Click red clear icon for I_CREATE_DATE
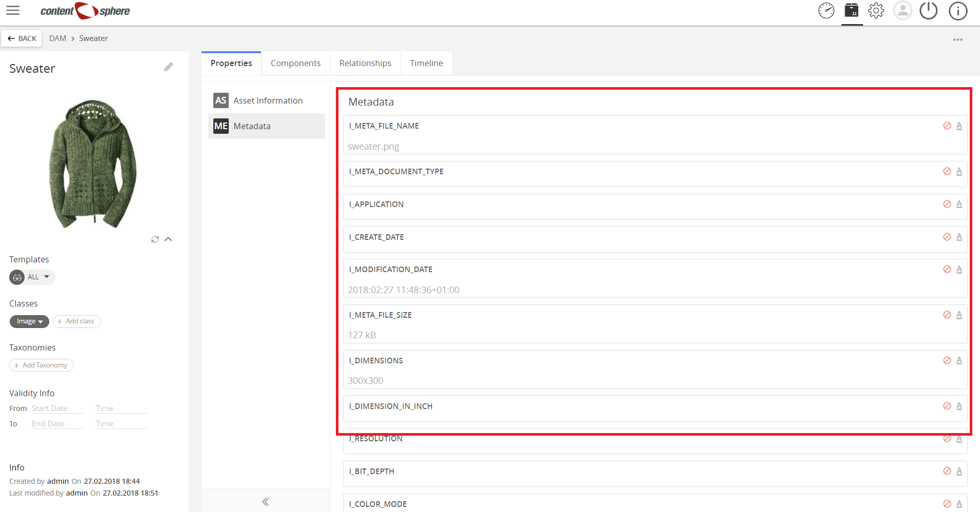Image resolution: width=980 pixels, height=512 pixels. (x=947, y=237)
